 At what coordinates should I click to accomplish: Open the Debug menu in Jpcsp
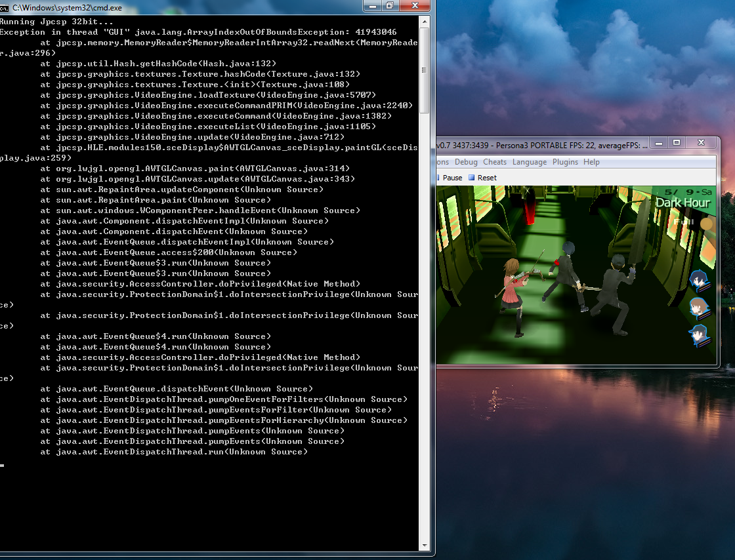point(466,161)
